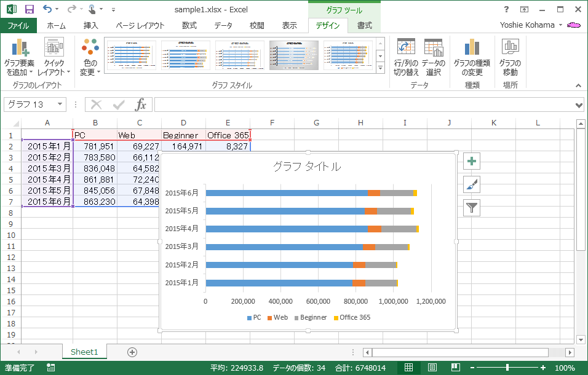Image resolution: width=588 pixels, height=375 pixels.
Task: Open the Review (校閲) tab
Action: 257,25
